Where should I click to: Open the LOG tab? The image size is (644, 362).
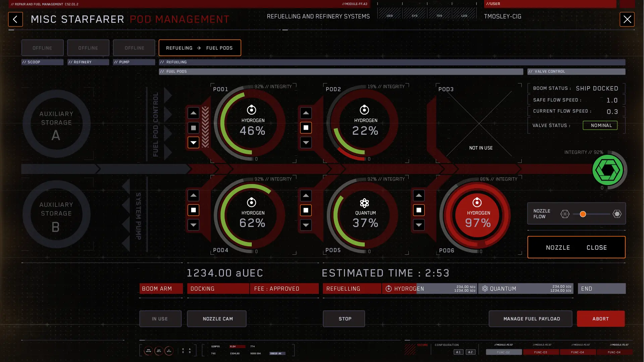pyautogui.click(x=464, y=13)
